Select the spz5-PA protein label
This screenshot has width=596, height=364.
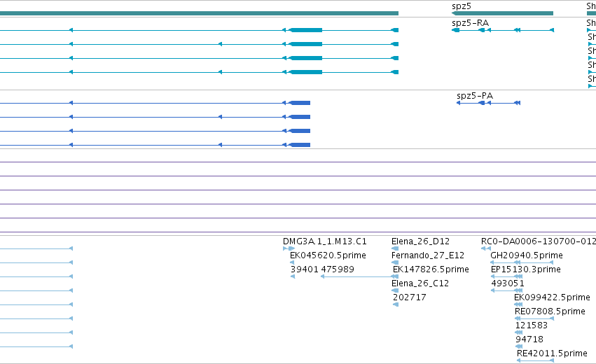(x=475, y=96)
